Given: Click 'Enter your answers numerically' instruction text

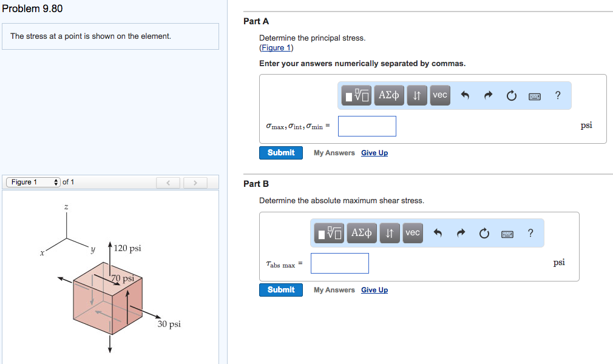Looking at the screenshot, I should pyautogui.click(x=362, y=64).
